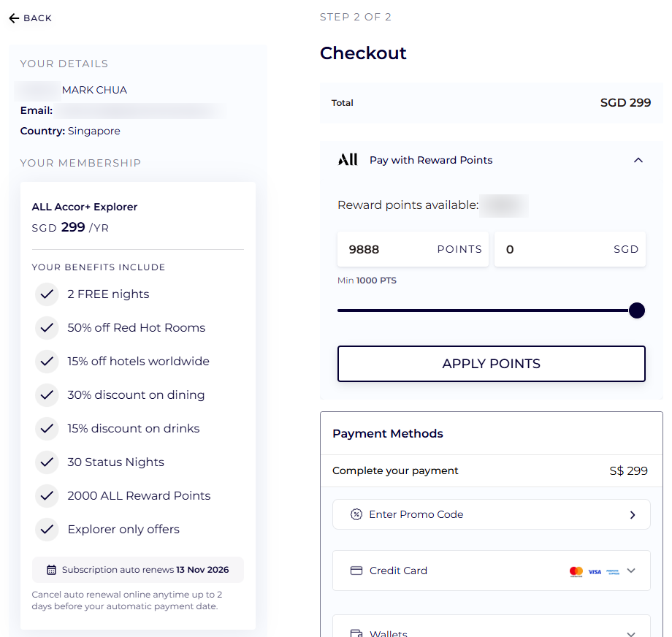Click the ALL logo in rewards section

(x=348, y=160)
